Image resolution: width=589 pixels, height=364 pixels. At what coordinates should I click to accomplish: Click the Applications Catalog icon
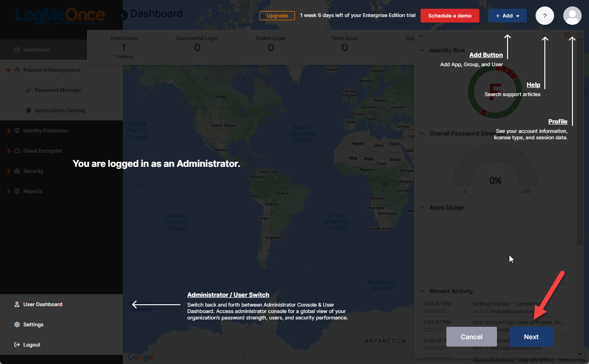pos(29,110)
